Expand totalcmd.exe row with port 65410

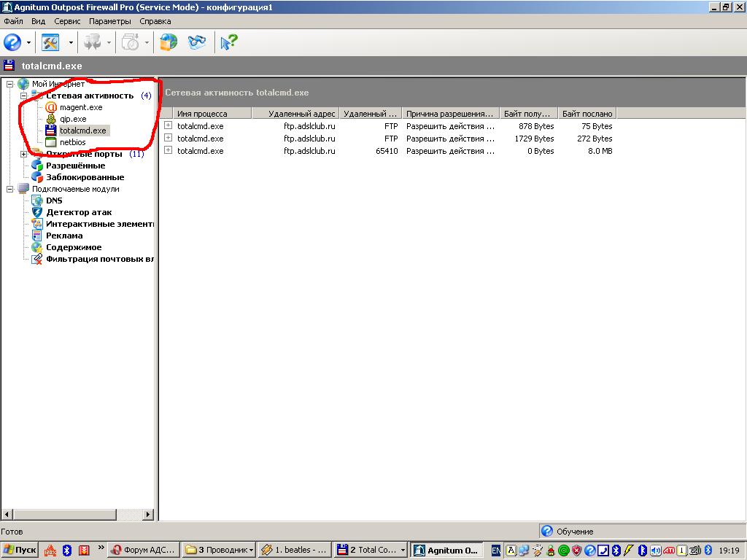click(x=169, y=150)
